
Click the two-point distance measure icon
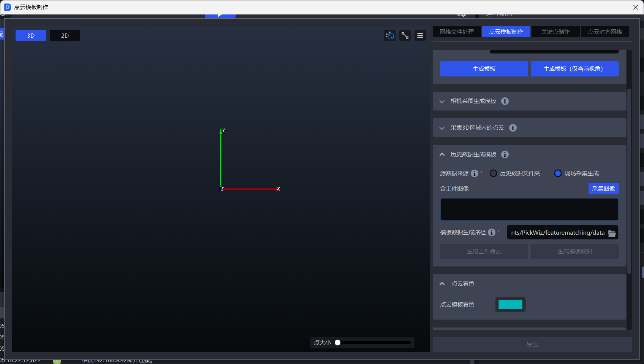click(x=405, y=35)
